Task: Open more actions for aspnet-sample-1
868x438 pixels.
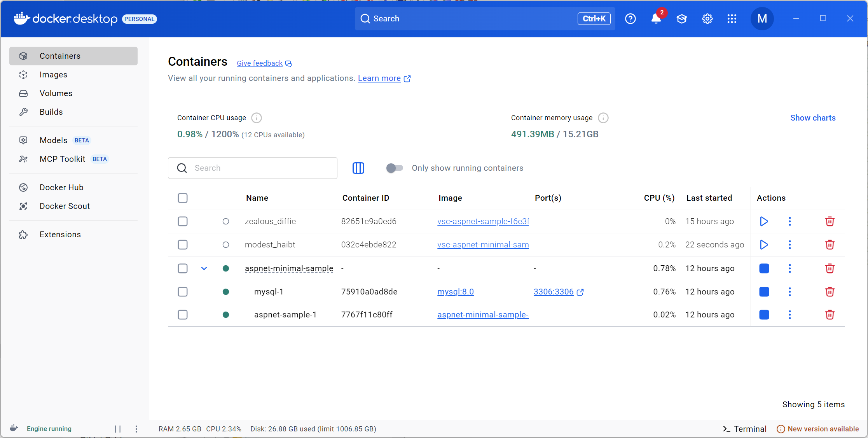Action: (x=789, y=315)
